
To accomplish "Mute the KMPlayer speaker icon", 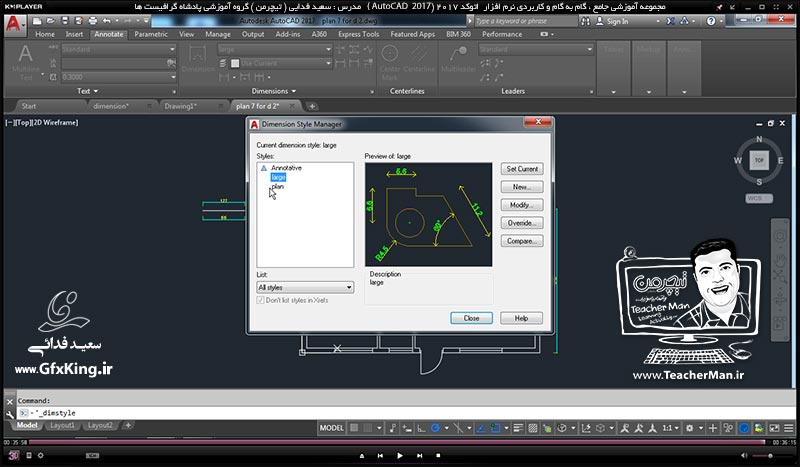I will click(x=744, y=455).
